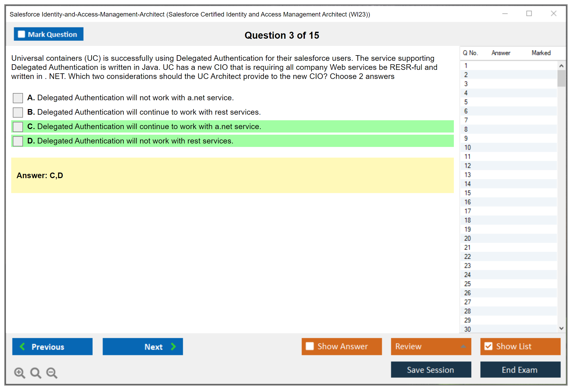Click the Save Session button
This screenshot has height=392, width=574.
(431, 370)
